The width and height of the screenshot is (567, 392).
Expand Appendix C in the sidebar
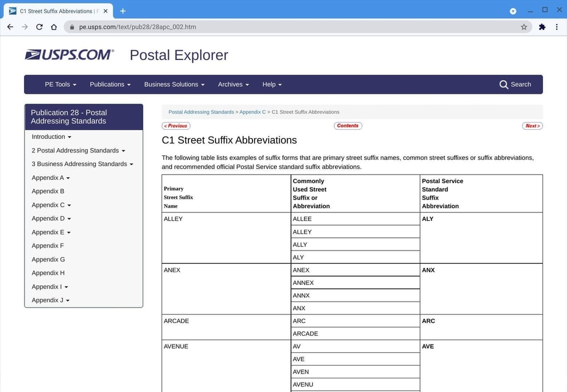click(52, 205)
